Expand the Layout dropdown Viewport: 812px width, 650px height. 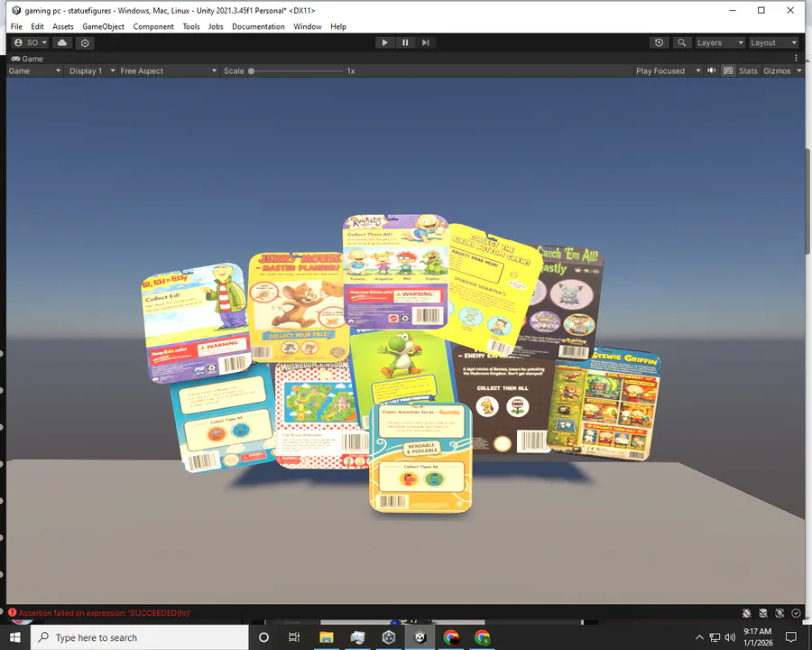pos(774,42)
